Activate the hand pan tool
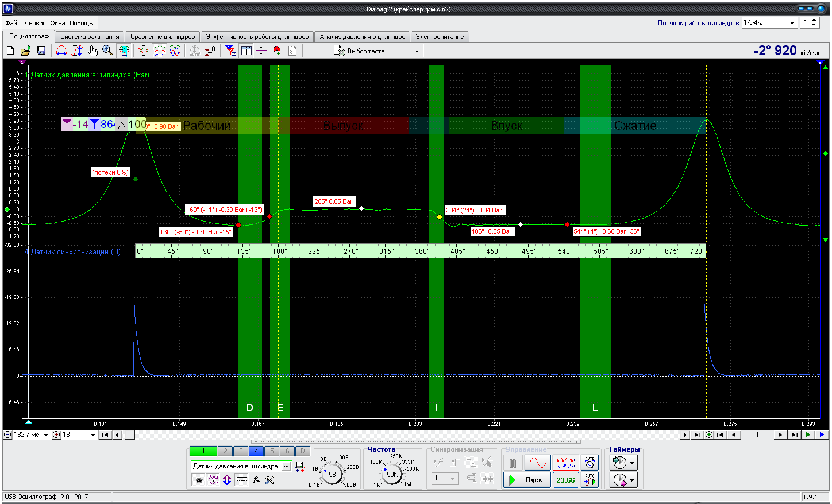The width and height of the screenshot is (832, 504). (x=93, y=51)
